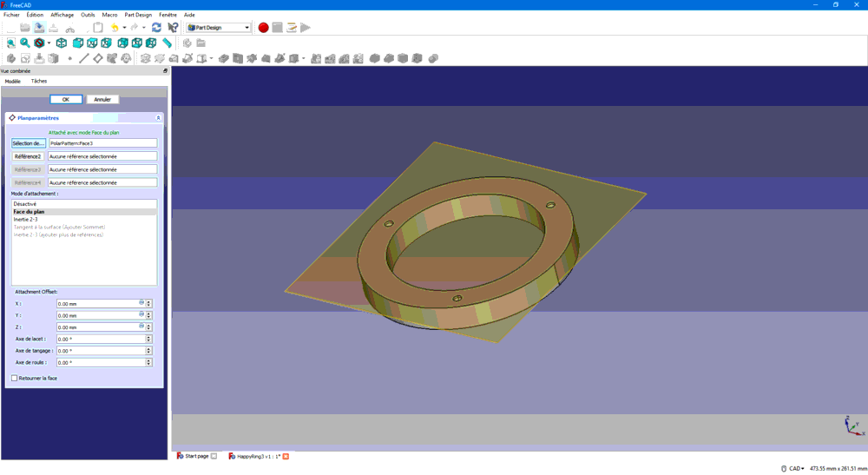Screen dimensions: 868x475
Task: Click the Axe de tangage input field
Action: pyautogui.click(x=101, y=351)
